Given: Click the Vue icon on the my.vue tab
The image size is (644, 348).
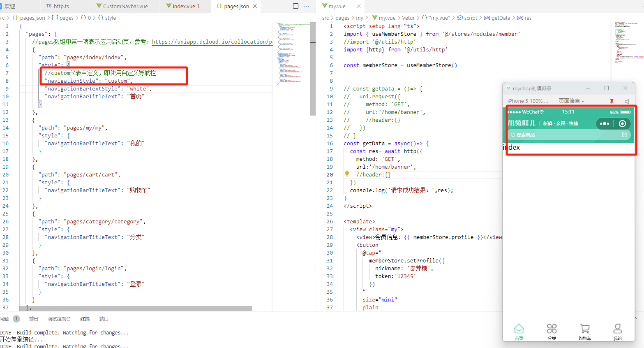Looking at the screenshot, I should click(x=325, y=6).
